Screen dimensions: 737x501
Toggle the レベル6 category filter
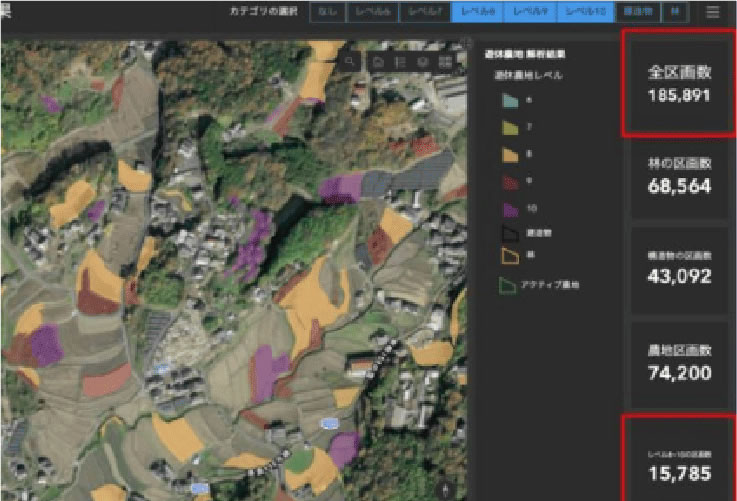pos(369,12)
